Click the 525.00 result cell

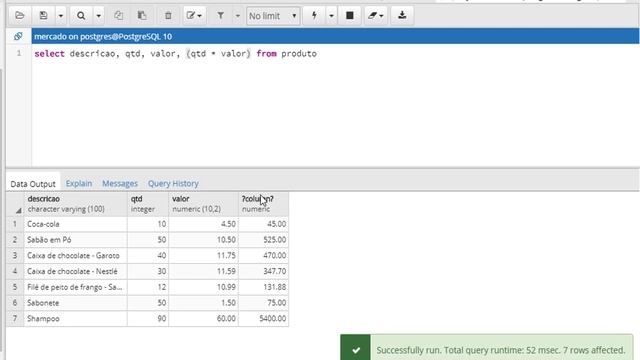pyautogui.click(x=263, y=240)
